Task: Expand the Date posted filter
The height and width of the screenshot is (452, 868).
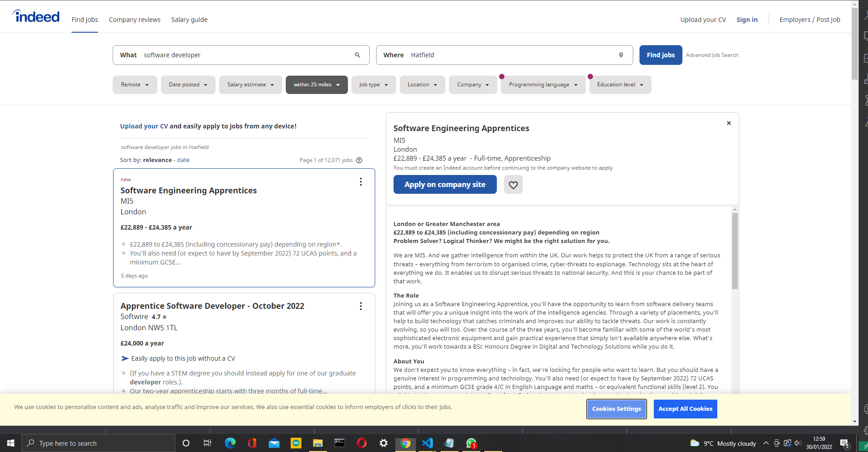Action: point(188,85)
